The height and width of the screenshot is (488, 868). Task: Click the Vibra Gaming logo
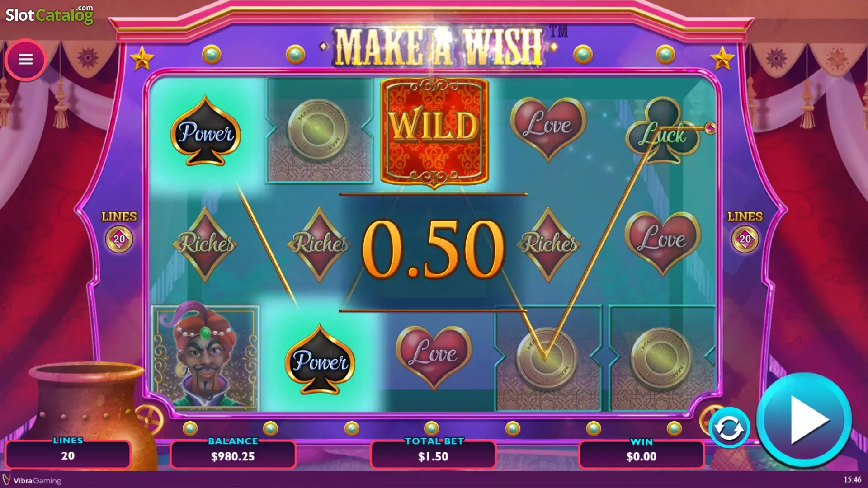pyautogui.click(x=32, y=480)
